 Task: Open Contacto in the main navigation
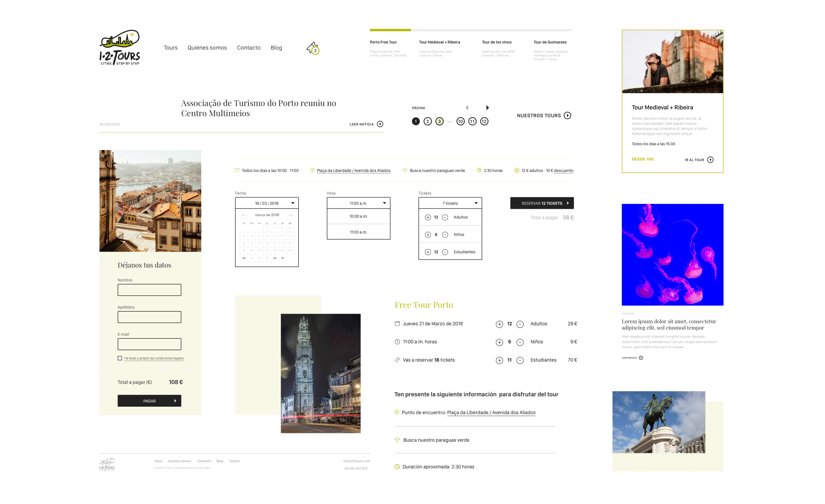249,48
